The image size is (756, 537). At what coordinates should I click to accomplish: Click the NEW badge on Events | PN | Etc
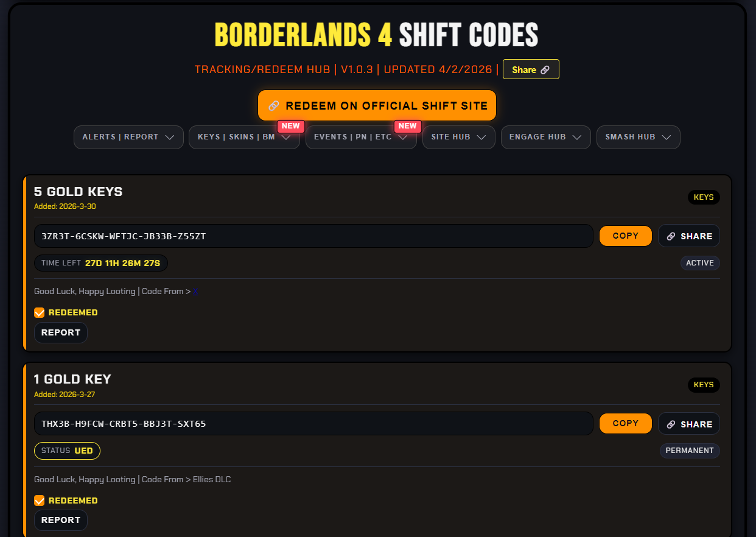(x=407, y=126)
